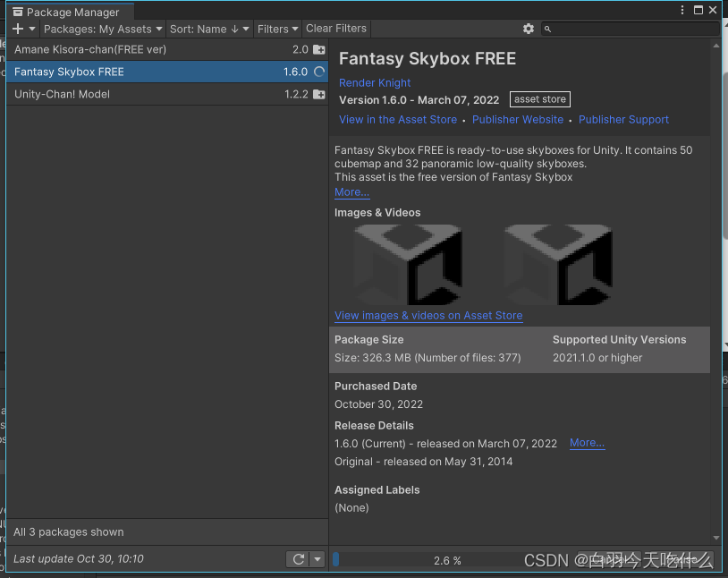Click the 'Fantasy Skybox FREE' details heading
Screen dimensions: 728x578
(x=427, y=58)
